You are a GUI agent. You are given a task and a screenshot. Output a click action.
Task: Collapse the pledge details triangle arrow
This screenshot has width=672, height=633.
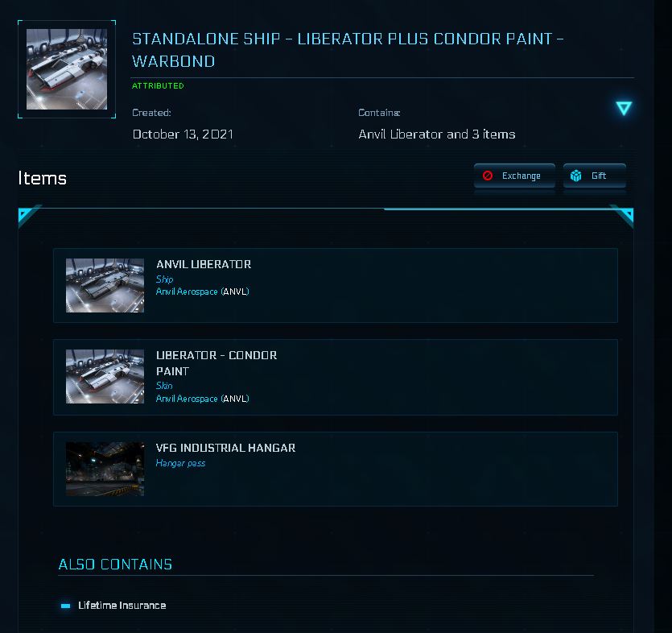624,108
